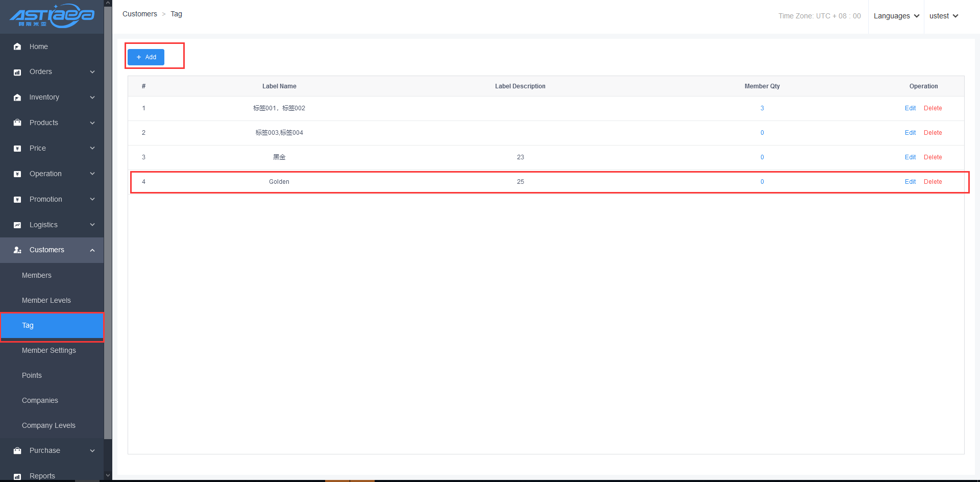This screenshot has height=482, width=980.
Task: Edit the Golden label row
Action: point(910,182)
